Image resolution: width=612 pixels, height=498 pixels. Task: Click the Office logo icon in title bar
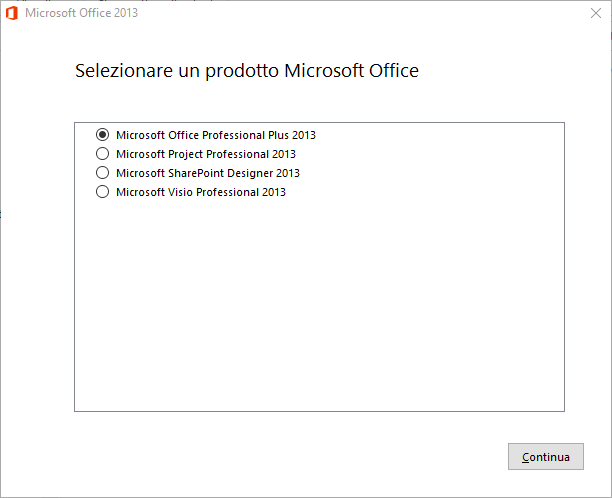[x=12, y=13]
